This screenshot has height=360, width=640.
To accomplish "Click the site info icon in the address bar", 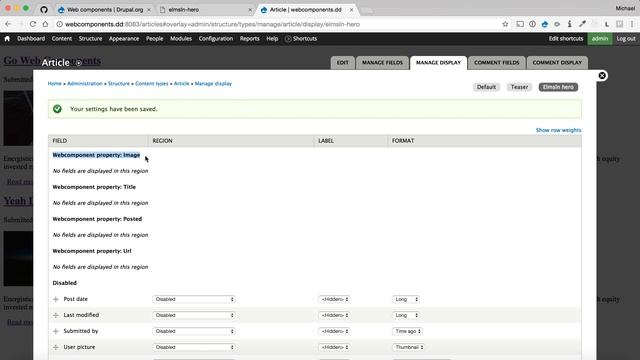I will 60,24.
